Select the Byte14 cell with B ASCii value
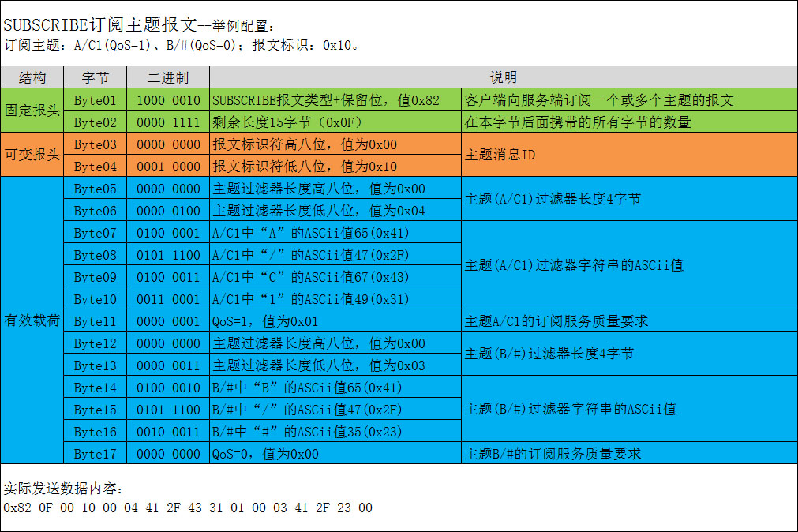This screenshot has height=532, width=798. click(95, 388)
